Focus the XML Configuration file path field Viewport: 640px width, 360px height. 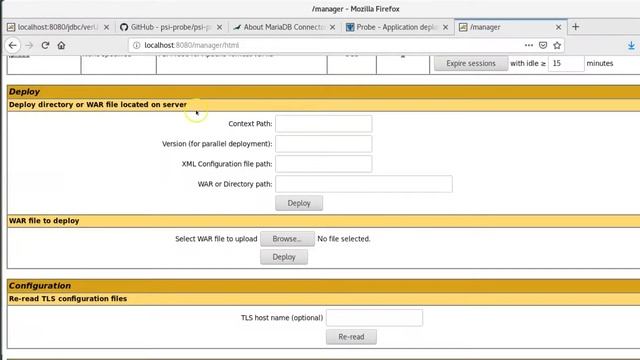click(x=324, y=164)
